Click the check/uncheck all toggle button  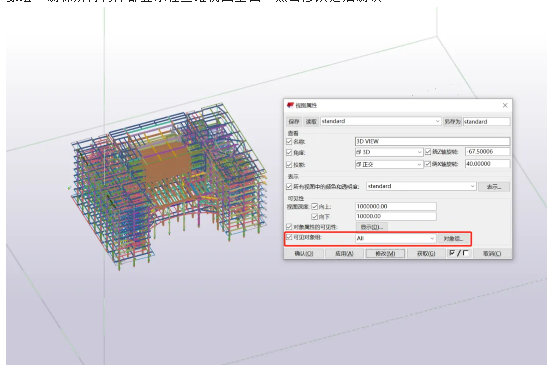[x=458, y=253]
